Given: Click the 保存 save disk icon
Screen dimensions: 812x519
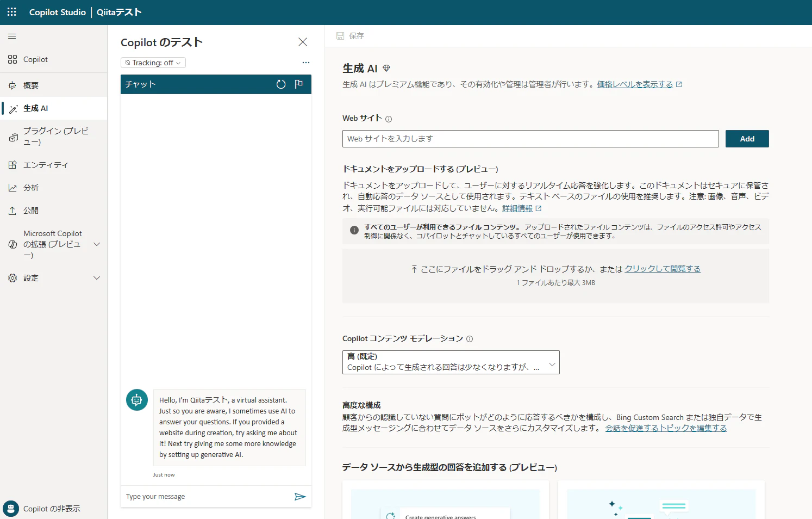Looking at the screenshot, I should point(340,36).
